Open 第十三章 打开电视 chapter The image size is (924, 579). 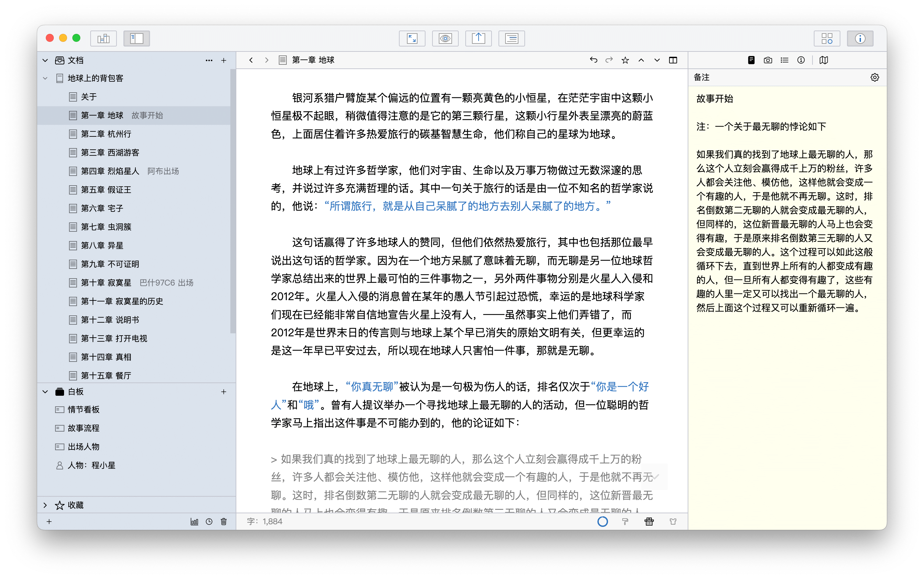coord(133,338)
